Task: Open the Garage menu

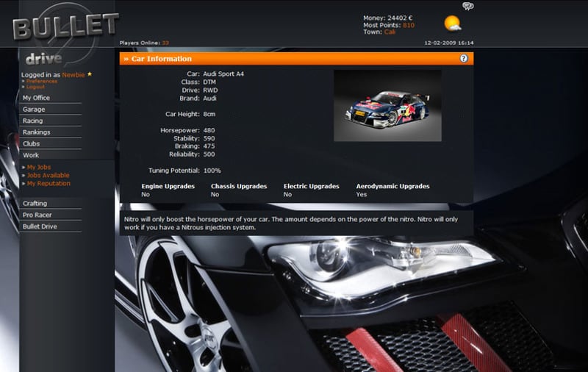Action: pos(34,109)
